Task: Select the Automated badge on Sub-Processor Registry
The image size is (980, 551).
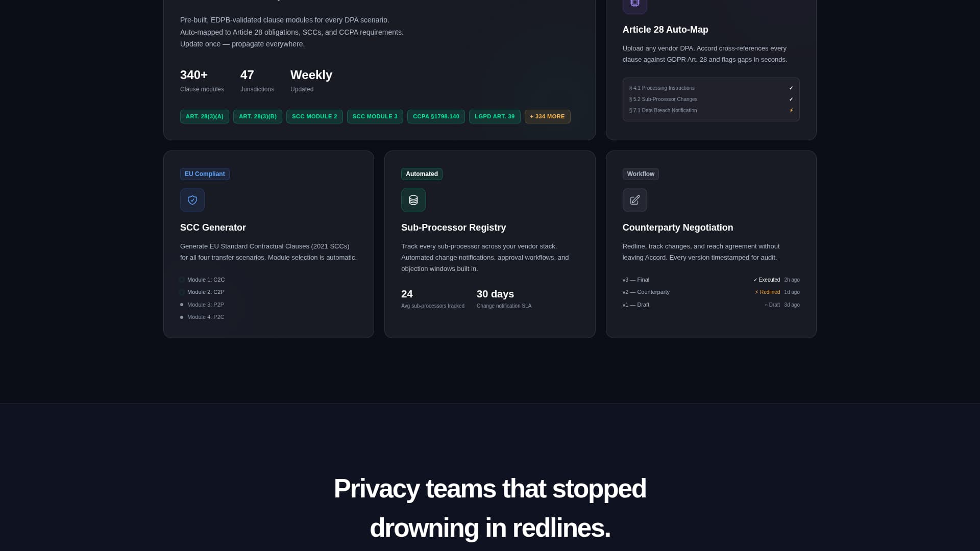Action: [x=422, y=174]
